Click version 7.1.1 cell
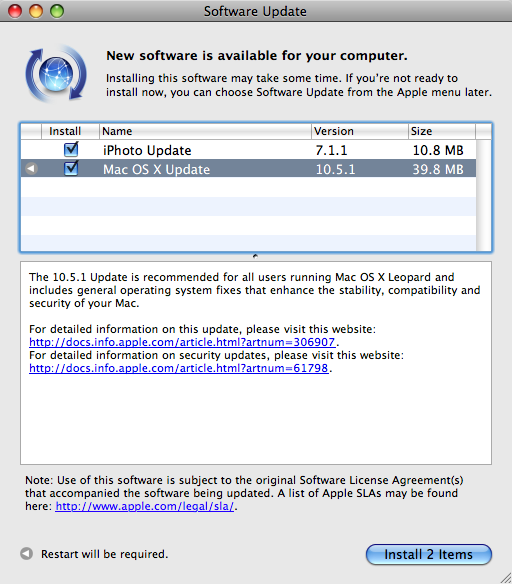Viewport: 512px width, 584px height. tap(331, 150)
